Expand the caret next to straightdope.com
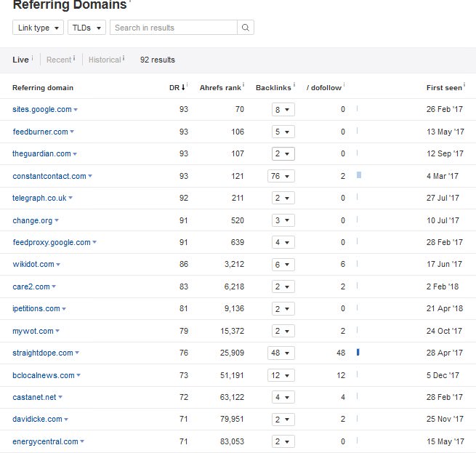 (x=77, y=353)
